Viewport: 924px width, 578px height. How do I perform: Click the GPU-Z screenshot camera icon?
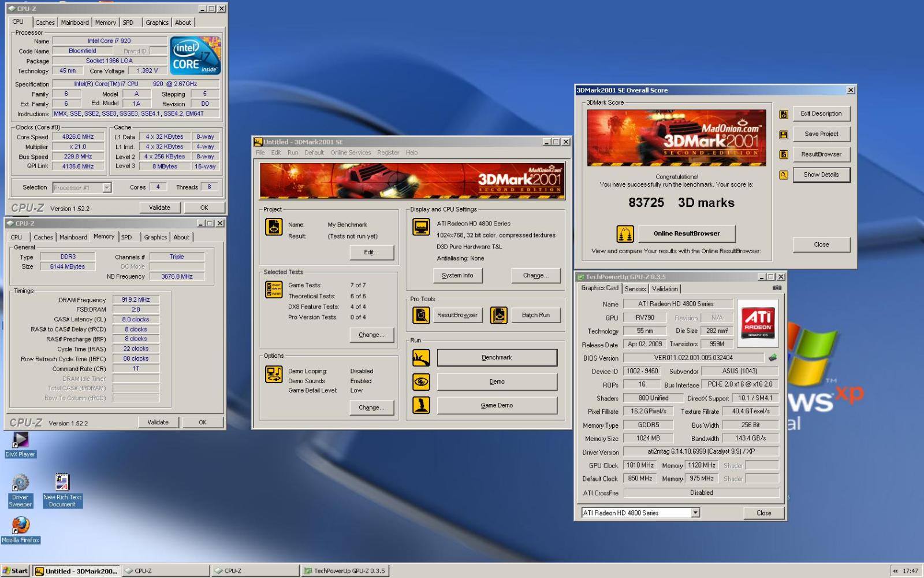[777, 288]
